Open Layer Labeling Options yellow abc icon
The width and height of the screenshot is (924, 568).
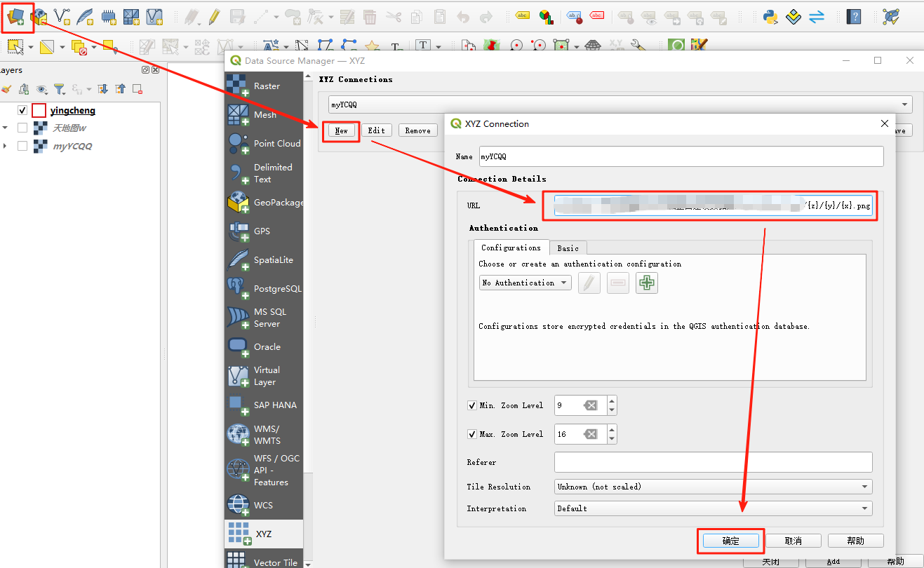coord(523,16)
